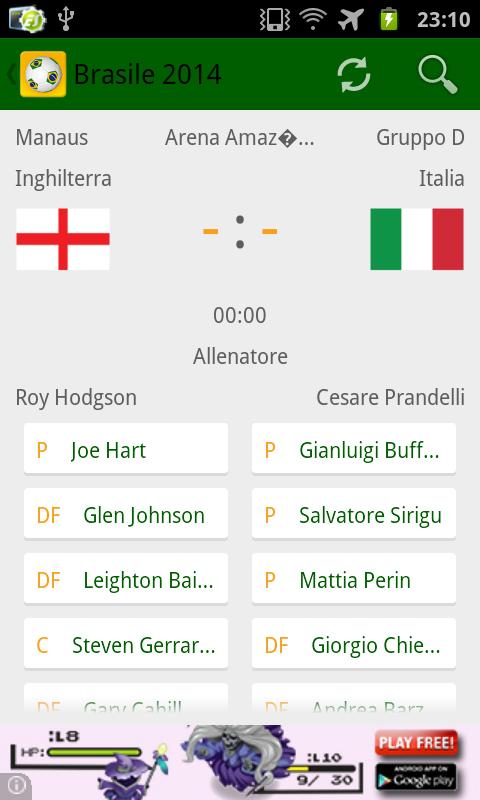Open Steven Gerrard player entry
This screenshot has width=480, height=800.
tap(126, 645)
